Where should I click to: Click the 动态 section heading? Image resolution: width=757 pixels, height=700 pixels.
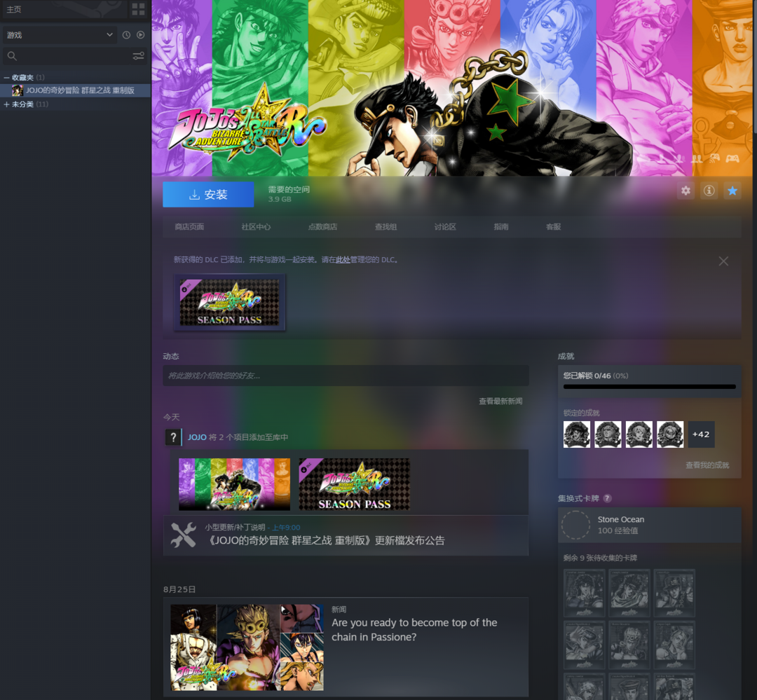click(171, 356)
